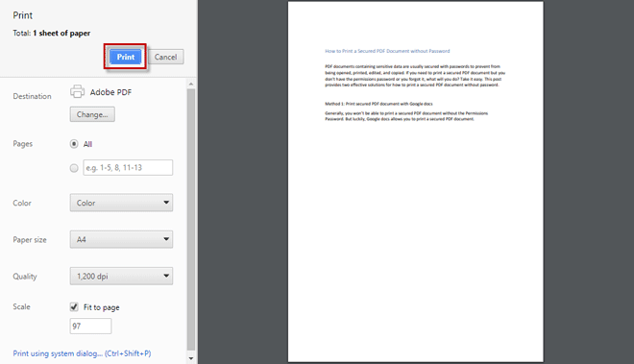Select the All pages radio button
The width and height of the screenshot is (634, 364).
click(x=74, y=144)
